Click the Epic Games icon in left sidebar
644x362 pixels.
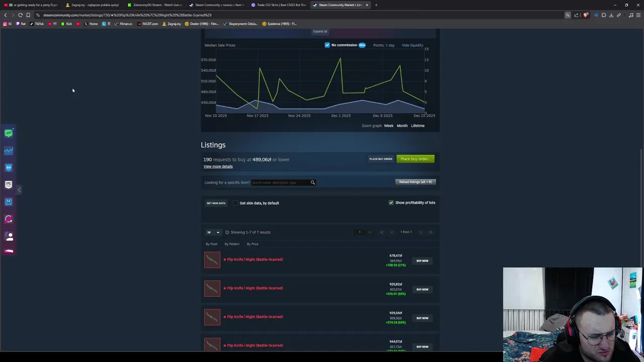9,185
